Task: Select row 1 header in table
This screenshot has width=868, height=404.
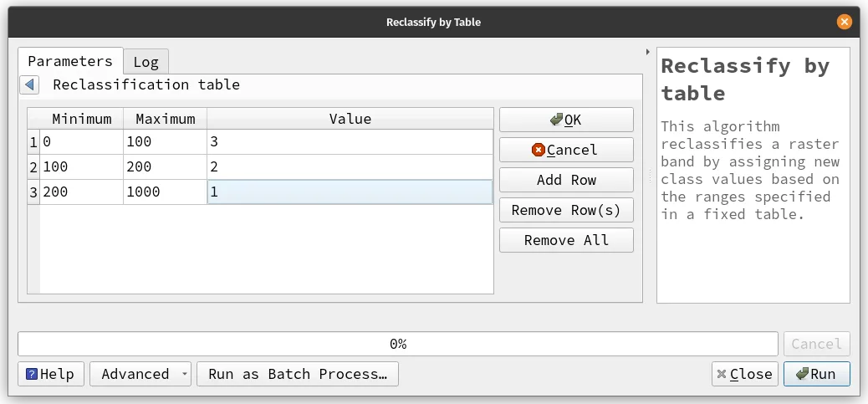Action: pos(33,143)
